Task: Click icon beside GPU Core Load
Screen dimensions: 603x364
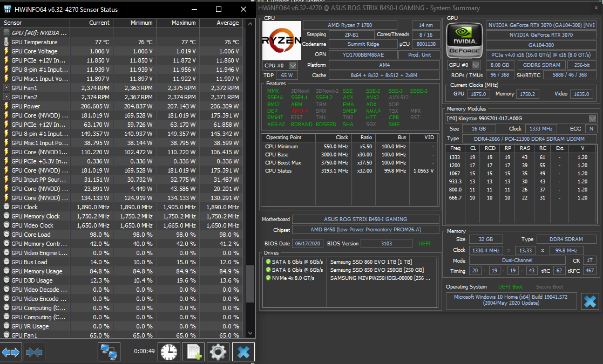Action: [6, 234]
